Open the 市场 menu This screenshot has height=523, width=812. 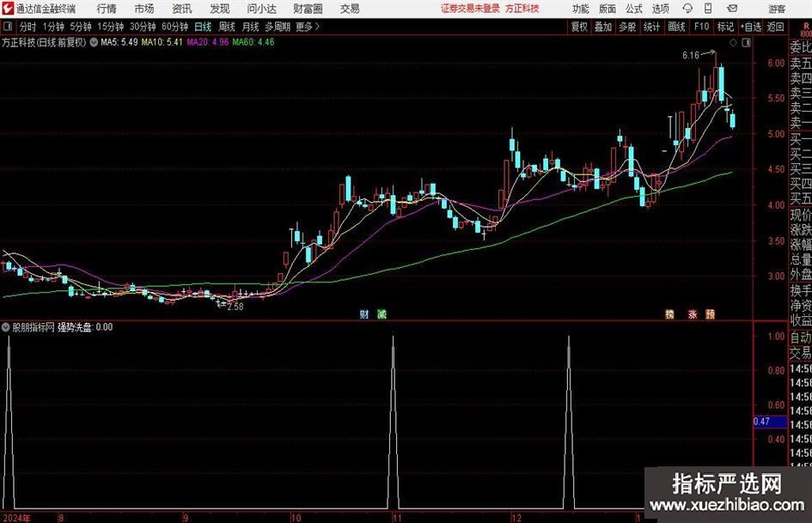point(144,9)
